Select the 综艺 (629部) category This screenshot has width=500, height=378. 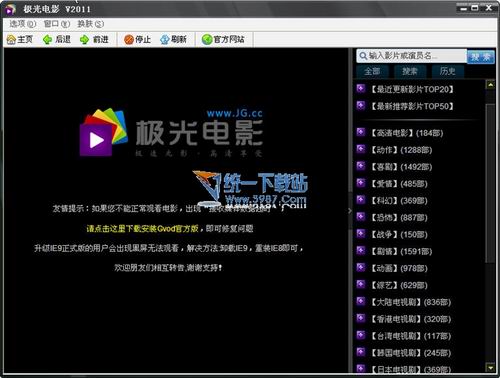[399, 285]
